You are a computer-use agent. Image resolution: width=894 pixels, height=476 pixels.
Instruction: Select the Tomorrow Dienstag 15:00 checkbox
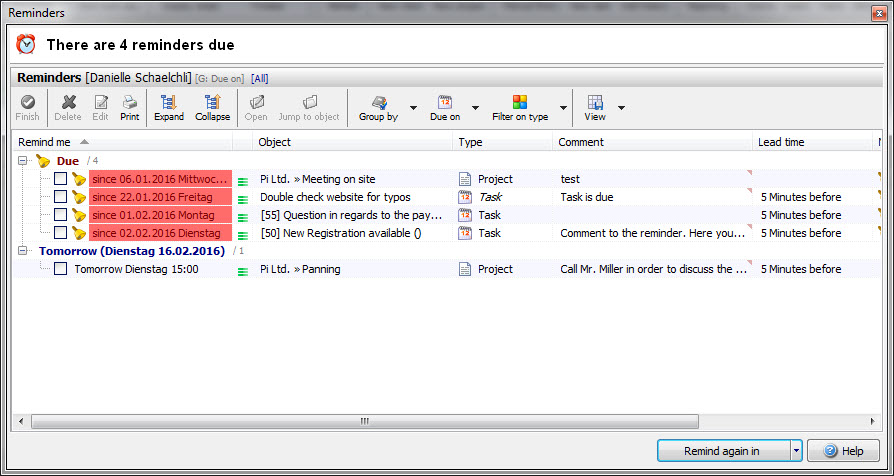(61, 269)
